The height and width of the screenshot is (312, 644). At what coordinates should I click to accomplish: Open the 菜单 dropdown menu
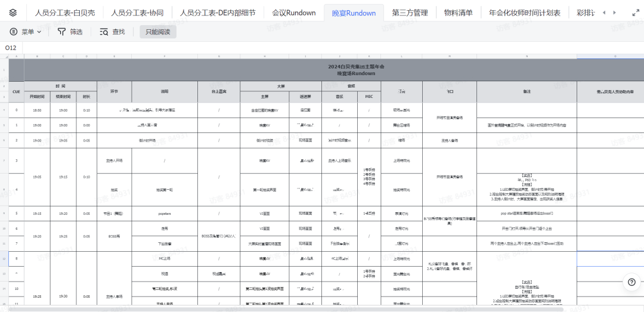click(x=26, y=32)
